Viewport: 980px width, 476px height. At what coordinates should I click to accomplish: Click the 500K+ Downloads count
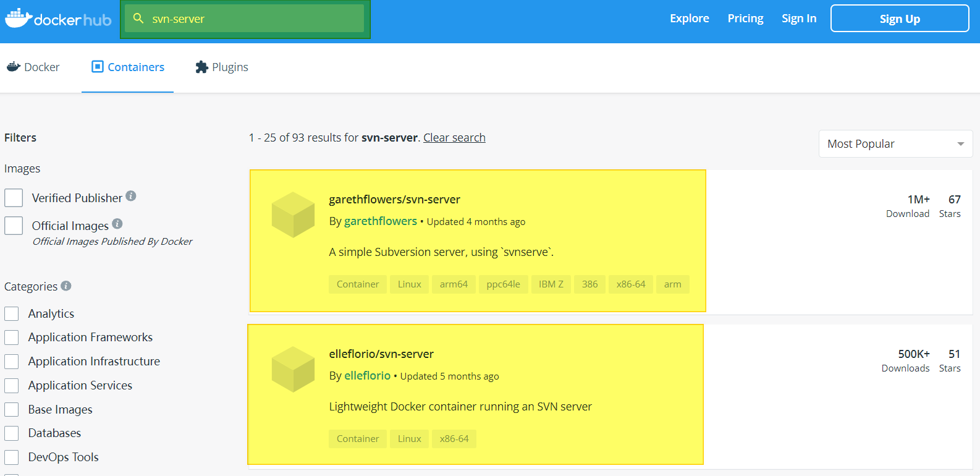[x=906, y=360]
